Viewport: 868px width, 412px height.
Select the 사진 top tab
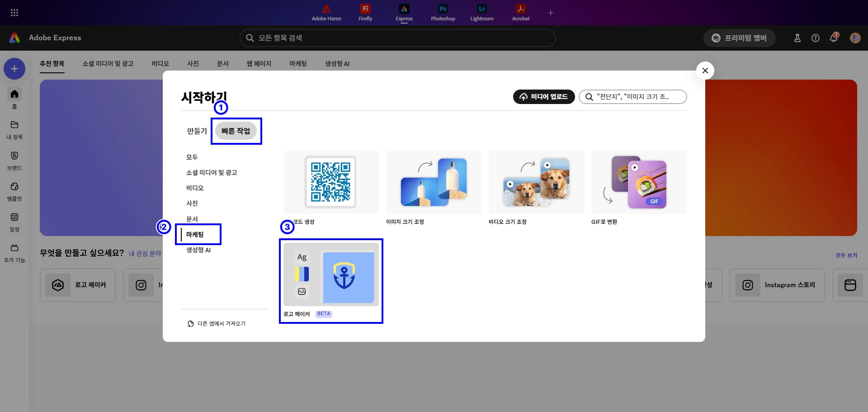[x=193, y=64]
